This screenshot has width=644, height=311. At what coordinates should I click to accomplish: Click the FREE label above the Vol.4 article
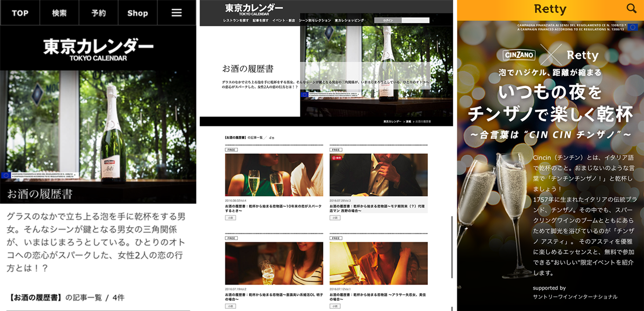tap(231, 150)
